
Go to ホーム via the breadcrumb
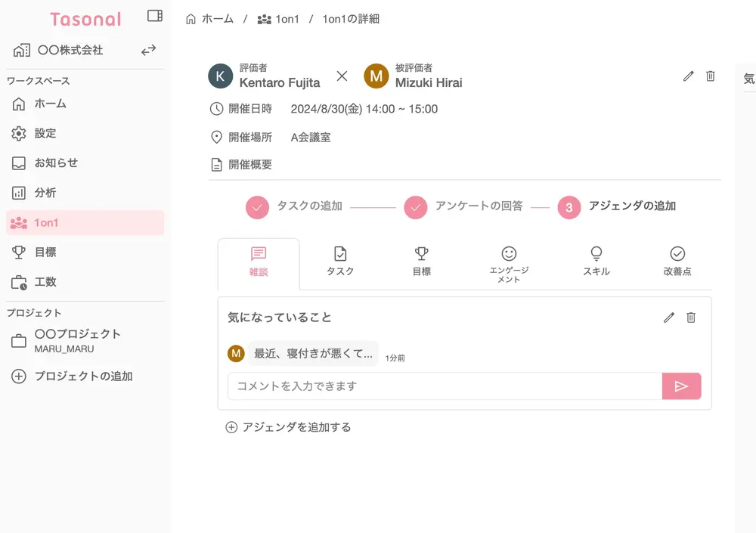click(210, 19)
